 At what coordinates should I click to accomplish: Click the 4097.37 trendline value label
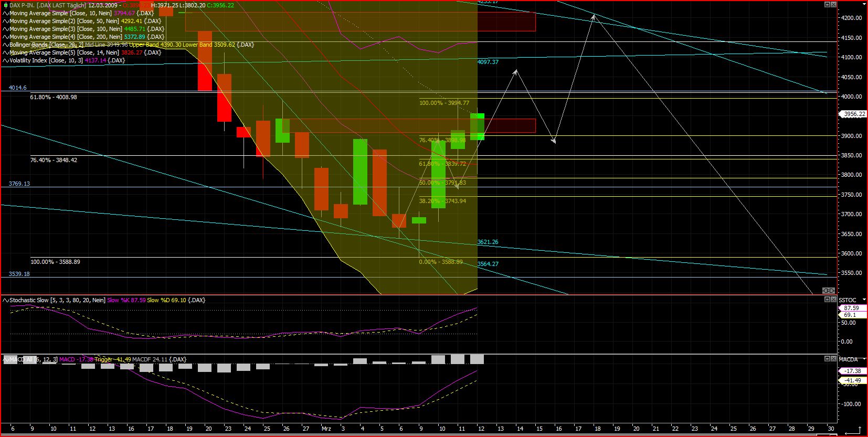point(488,62)
